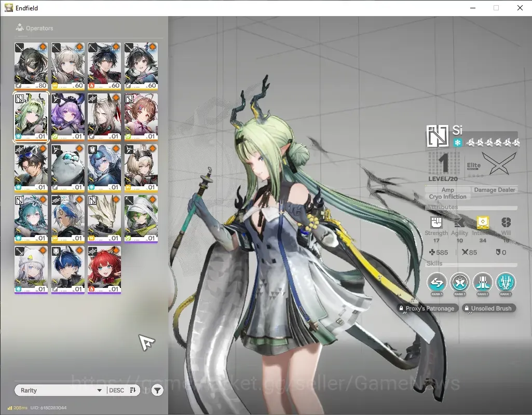Open the Rarity sort dropdown

pos(61,390)
